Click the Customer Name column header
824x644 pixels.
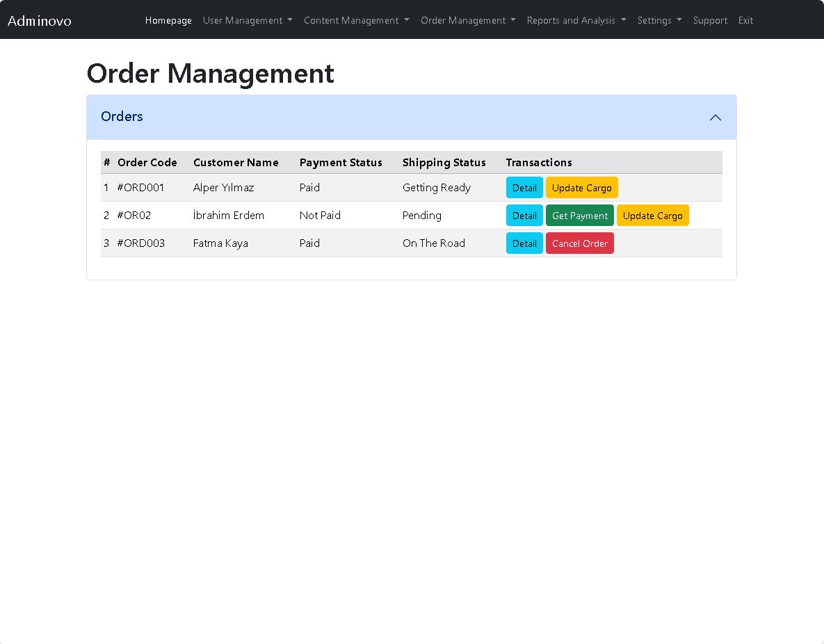pos(236,163)
